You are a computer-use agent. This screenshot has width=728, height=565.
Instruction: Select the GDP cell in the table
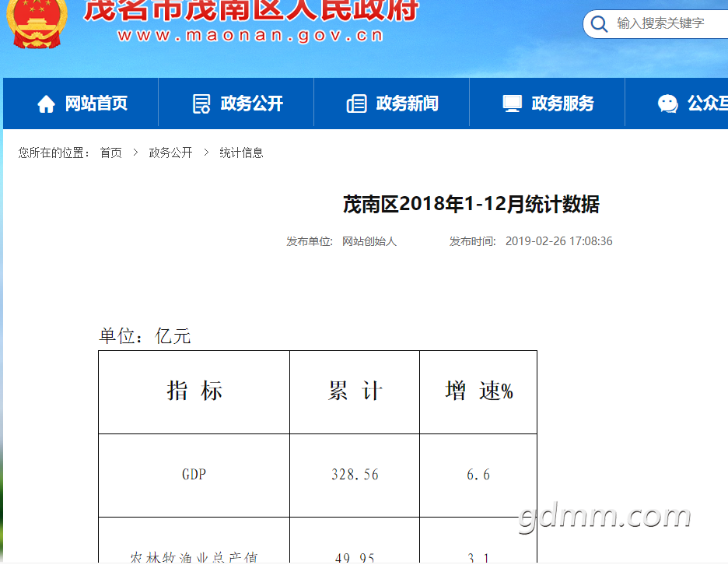tap(194, 475)
